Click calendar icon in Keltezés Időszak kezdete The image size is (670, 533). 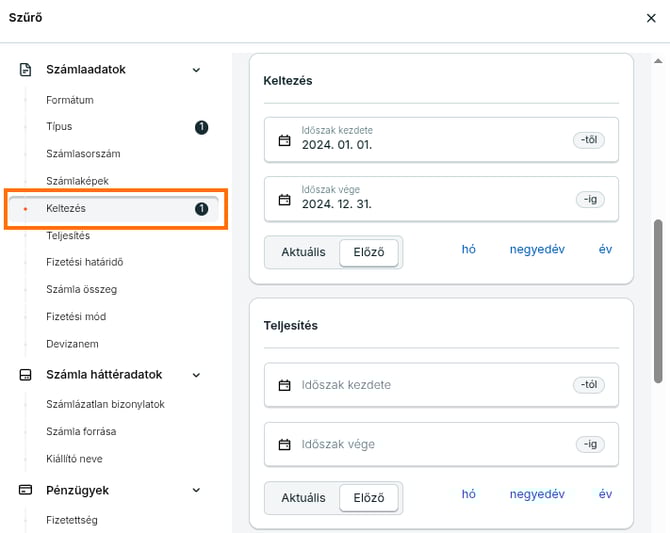click(x=284, y=141)
